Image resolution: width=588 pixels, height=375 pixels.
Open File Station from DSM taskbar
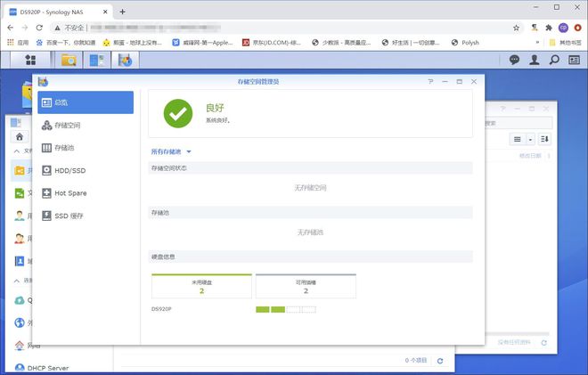69,60
